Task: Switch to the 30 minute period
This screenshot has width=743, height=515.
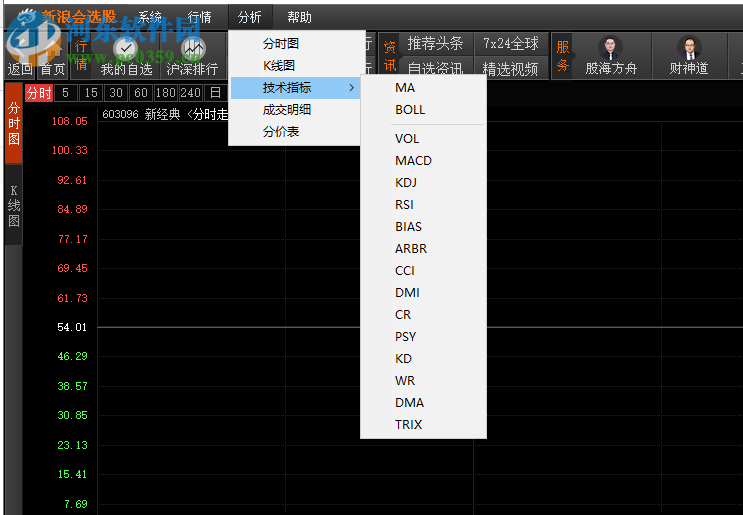Action: [116, 93]
